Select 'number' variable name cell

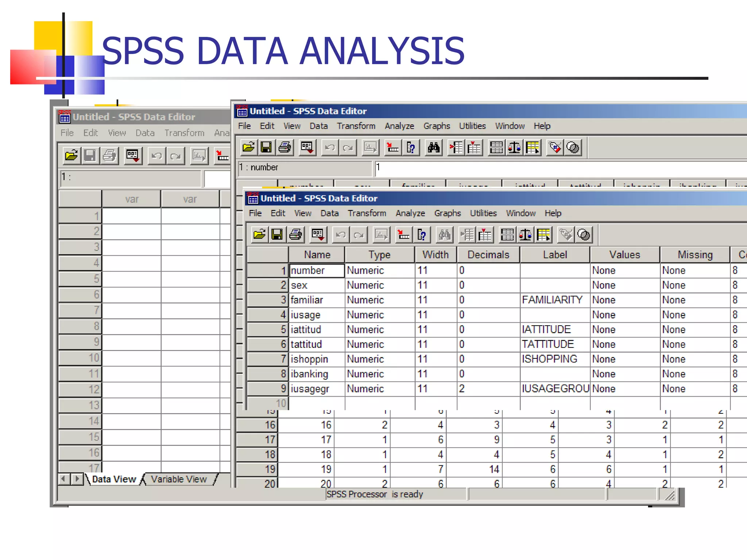click(317, 271)
